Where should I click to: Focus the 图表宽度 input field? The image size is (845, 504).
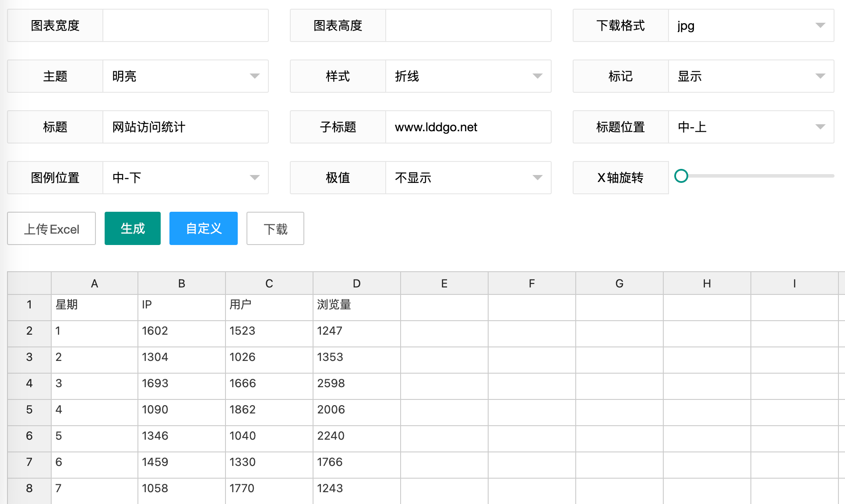[185, 25]
